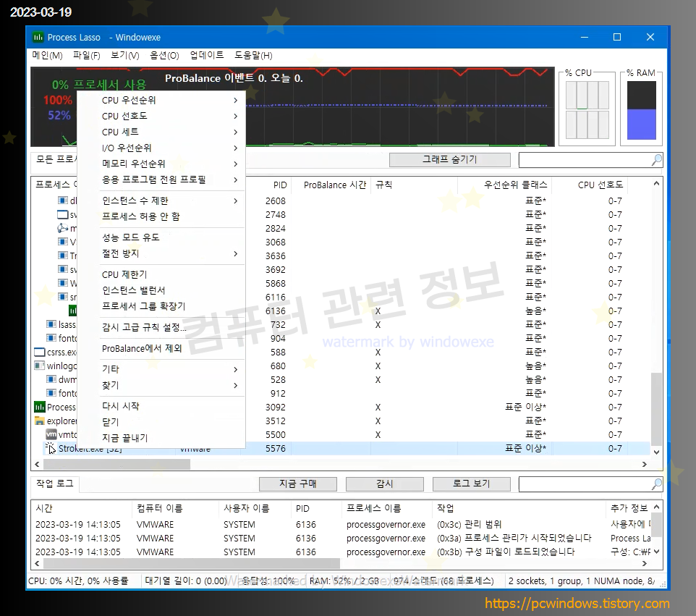Click process list horizontal scrollbar right arrow

click(645, 464)
